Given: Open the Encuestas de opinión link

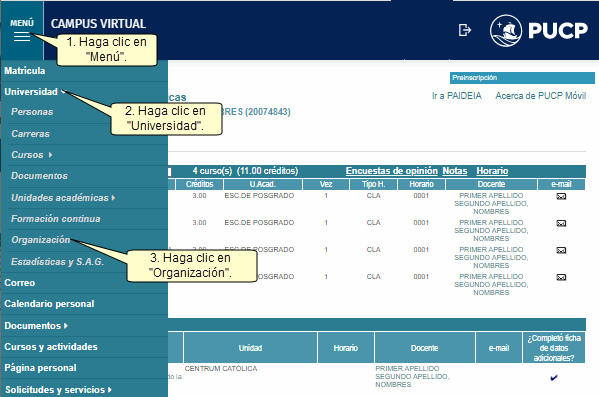Looking at the screenshot, I should tap(392, 171).
